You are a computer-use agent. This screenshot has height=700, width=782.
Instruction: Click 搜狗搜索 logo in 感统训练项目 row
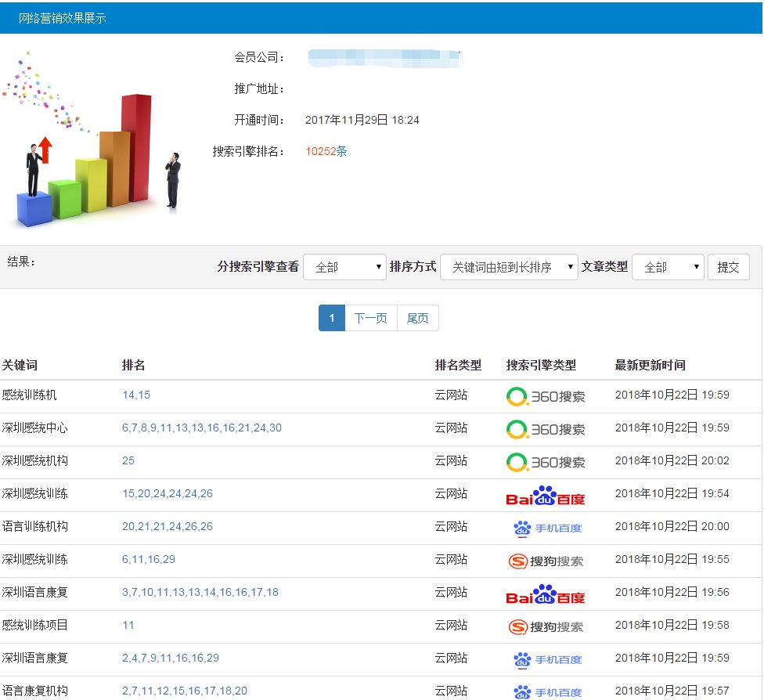(545, 626)
